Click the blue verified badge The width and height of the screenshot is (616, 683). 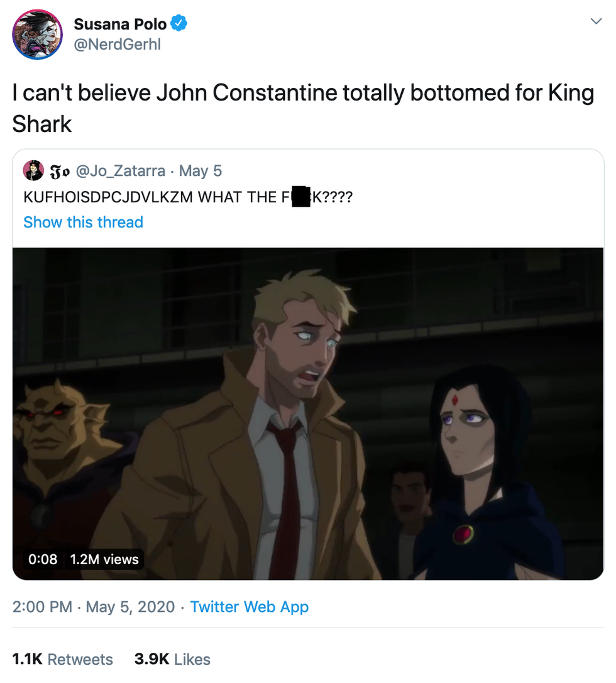[x=180, y=24]
